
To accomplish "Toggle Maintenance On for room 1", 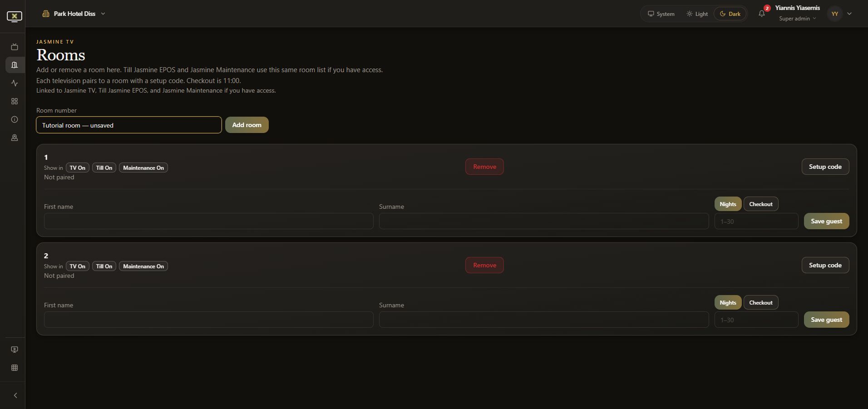I will [x=143, y=168].
